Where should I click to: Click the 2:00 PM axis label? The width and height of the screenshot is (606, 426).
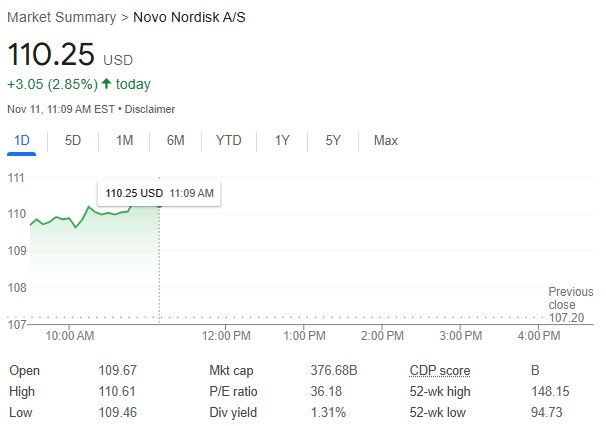382,336
